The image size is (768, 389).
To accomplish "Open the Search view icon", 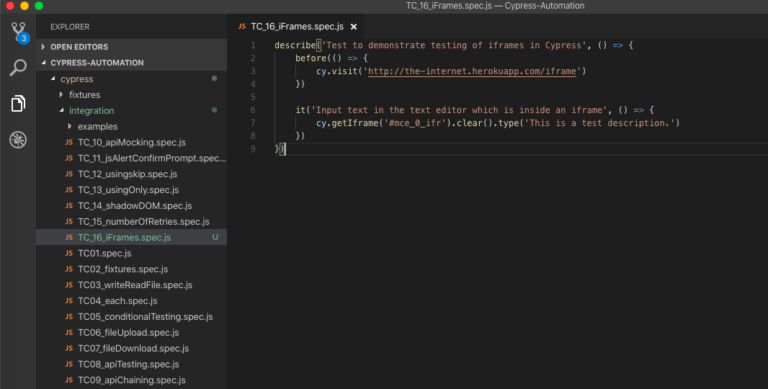I will [x=18, y=68].
